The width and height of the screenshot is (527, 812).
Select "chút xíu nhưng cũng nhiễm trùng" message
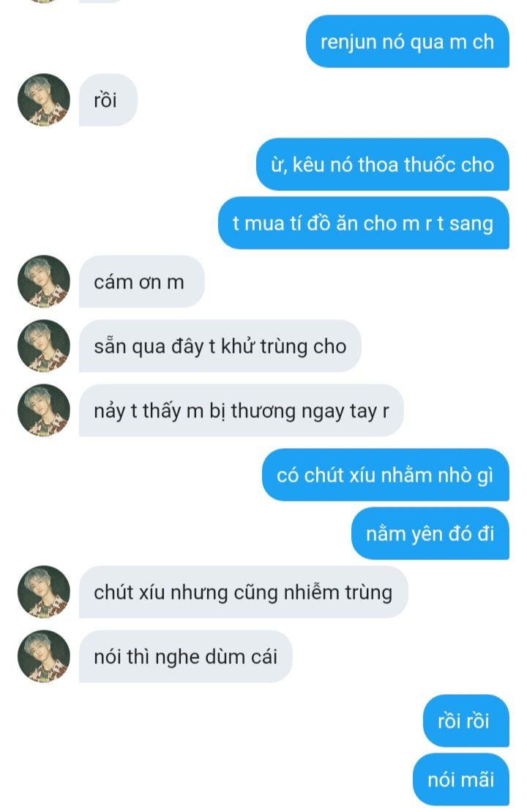243,592
